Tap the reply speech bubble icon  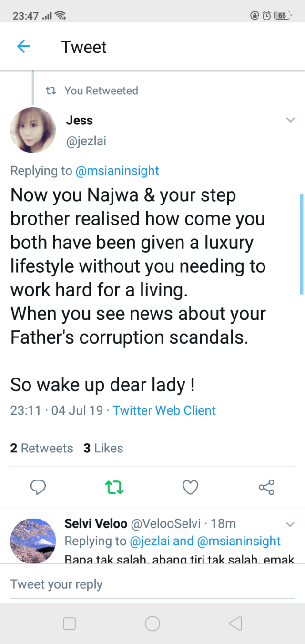tap(38, 487)
